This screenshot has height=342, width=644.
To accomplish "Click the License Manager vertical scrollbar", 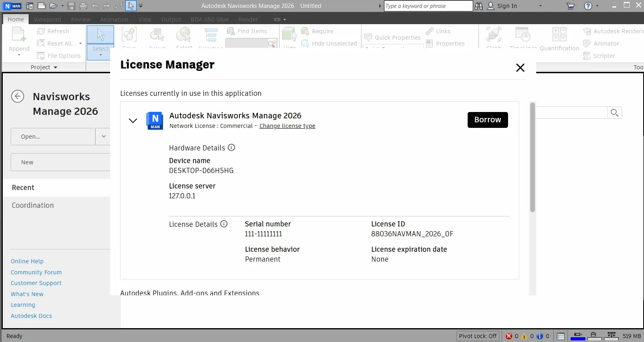I will [x=533, y=158].
